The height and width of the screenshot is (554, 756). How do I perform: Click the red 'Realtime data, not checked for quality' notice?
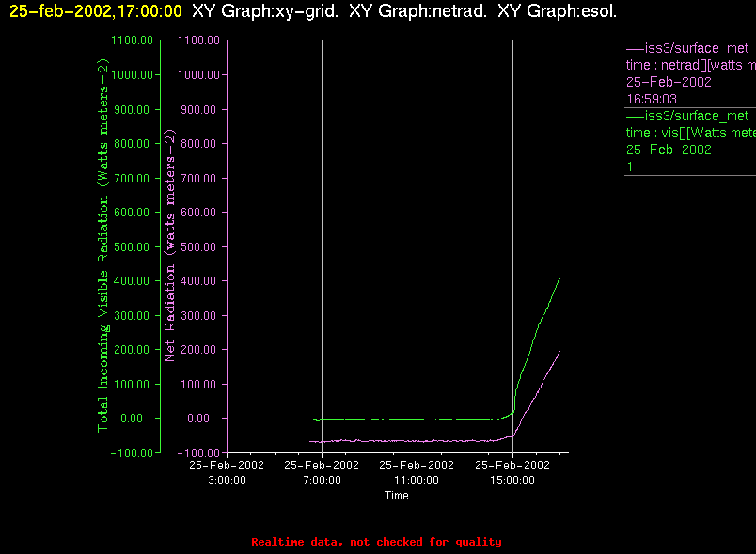(x=376, y=542)
